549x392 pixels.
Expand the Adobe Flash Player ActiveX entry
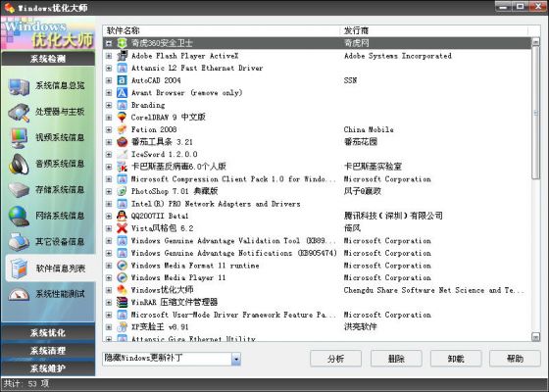[109, 56]
